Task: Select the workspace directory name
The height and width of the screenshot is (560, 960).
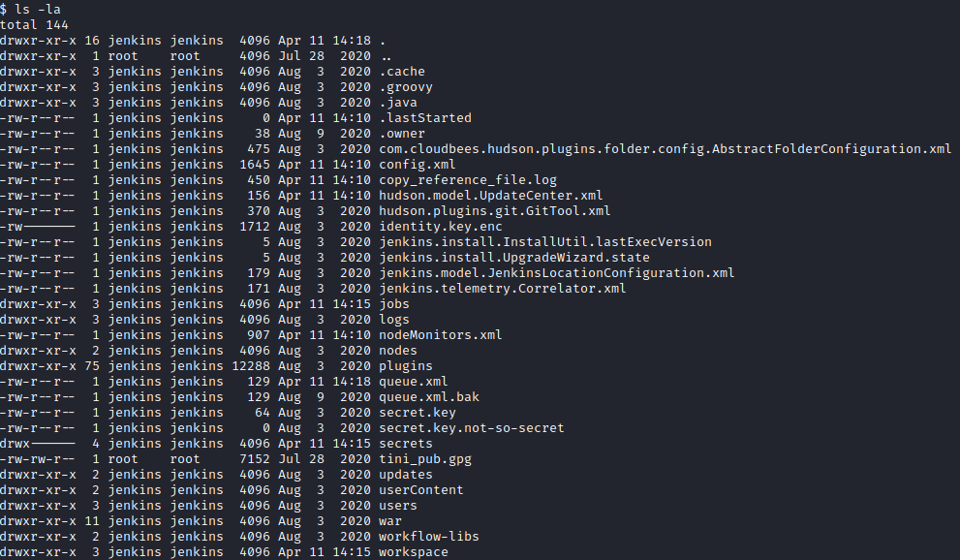Action: pos(413,551)
